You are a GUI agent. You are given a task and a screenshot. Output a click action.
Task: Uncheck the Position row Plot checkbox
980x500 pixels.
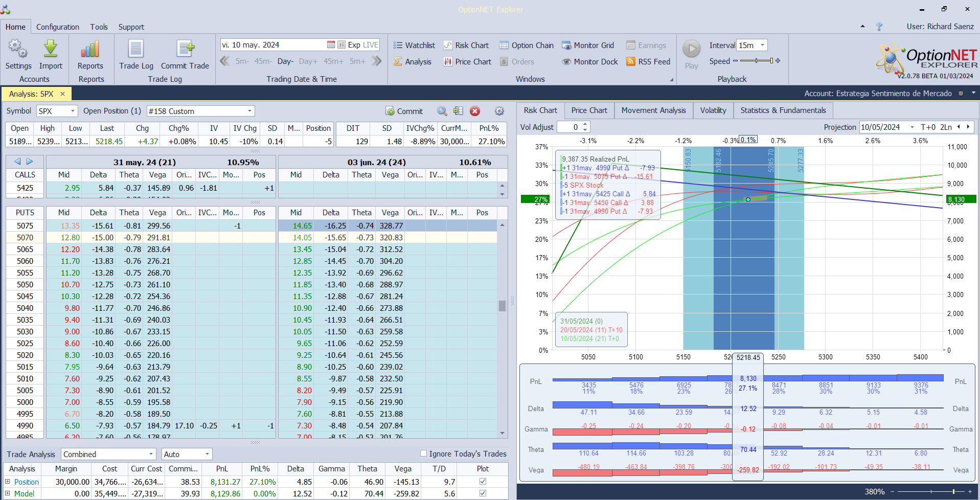click(x=483, y=482)
